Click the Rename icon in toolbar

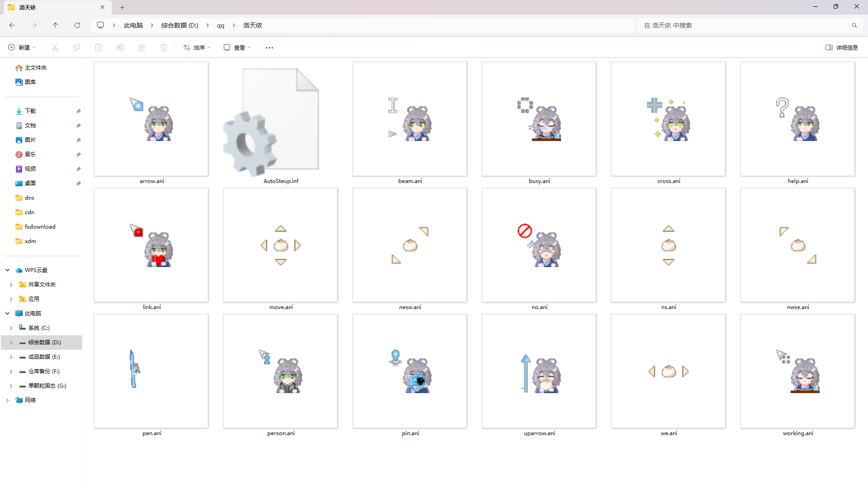point(120,47)
